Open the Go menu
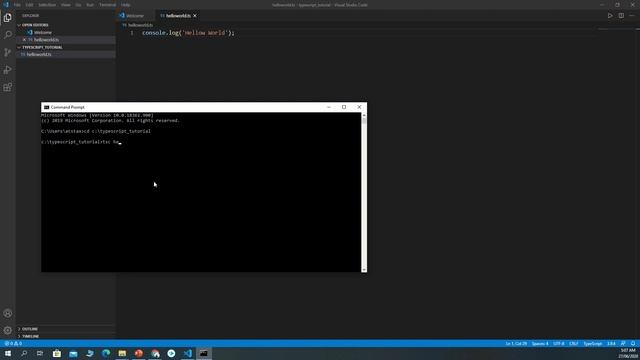Viewport: 640px width, 360px height. pos(78,5)
